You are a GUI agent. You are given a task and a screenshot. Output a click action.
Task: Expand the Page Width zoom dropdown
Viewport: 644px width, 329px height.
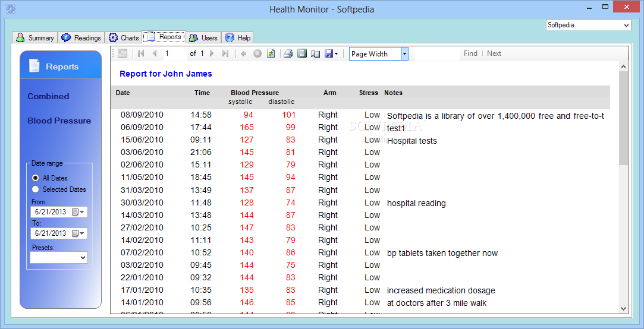pos(404,53)
